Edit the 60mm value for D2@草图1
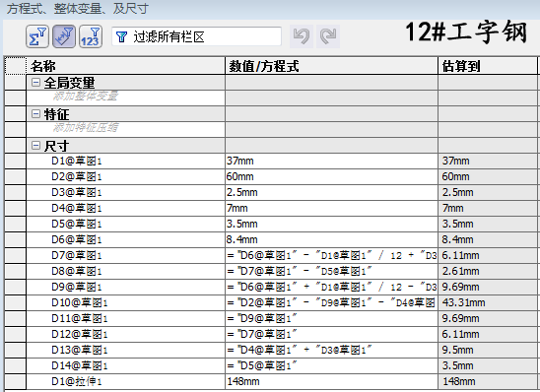The image size is (540, 392). 332,177
